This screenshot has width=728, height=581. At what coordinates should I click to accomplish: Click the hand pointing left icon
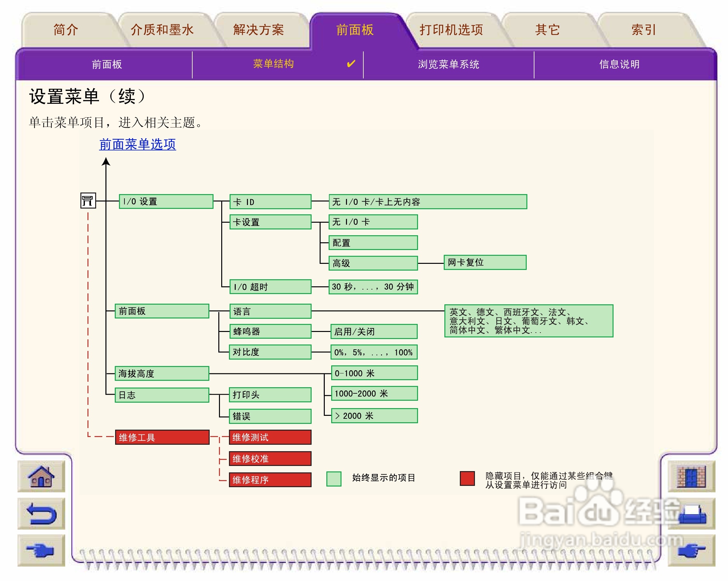(41, 550)
